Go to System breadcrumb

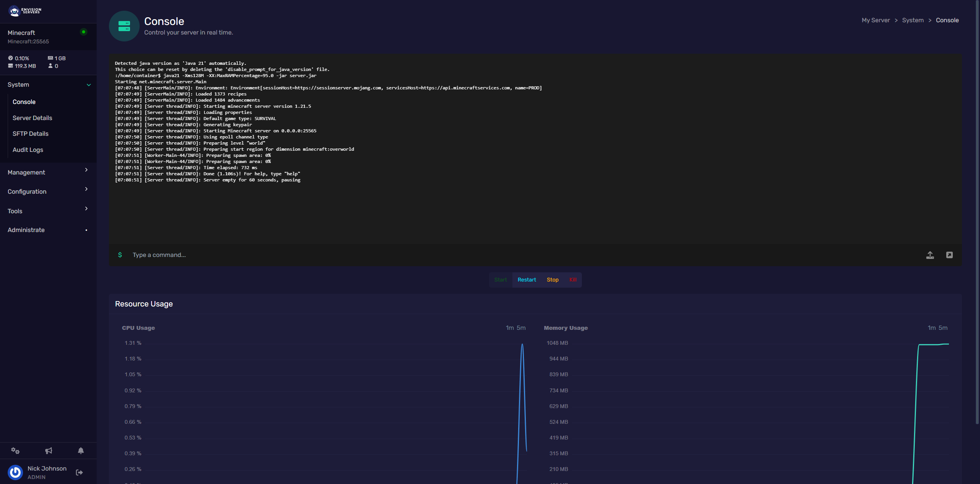pos(913,20)
